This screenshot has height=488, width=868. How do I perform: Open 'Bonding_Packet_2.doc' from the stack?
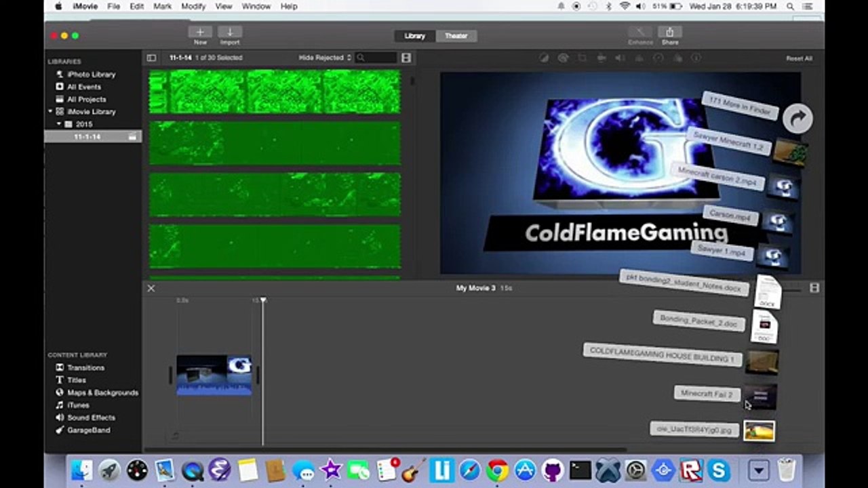[x=698, y=321]
